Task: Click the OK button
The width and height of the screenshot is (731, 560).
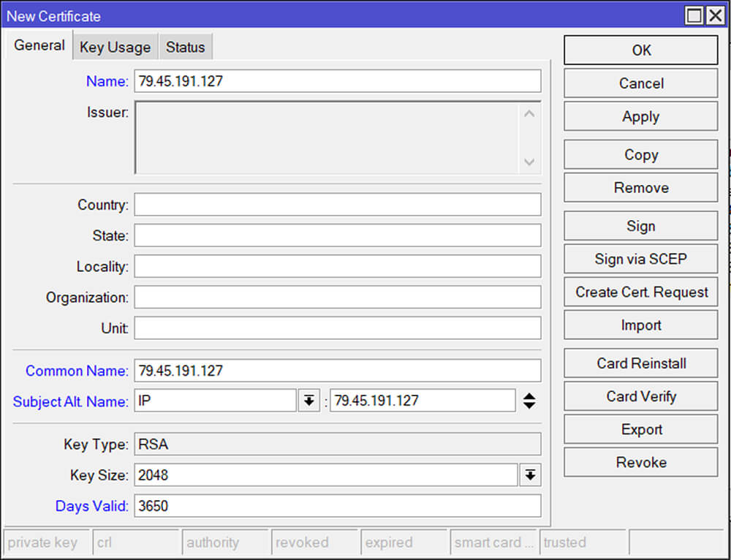Action: [640, 50]
